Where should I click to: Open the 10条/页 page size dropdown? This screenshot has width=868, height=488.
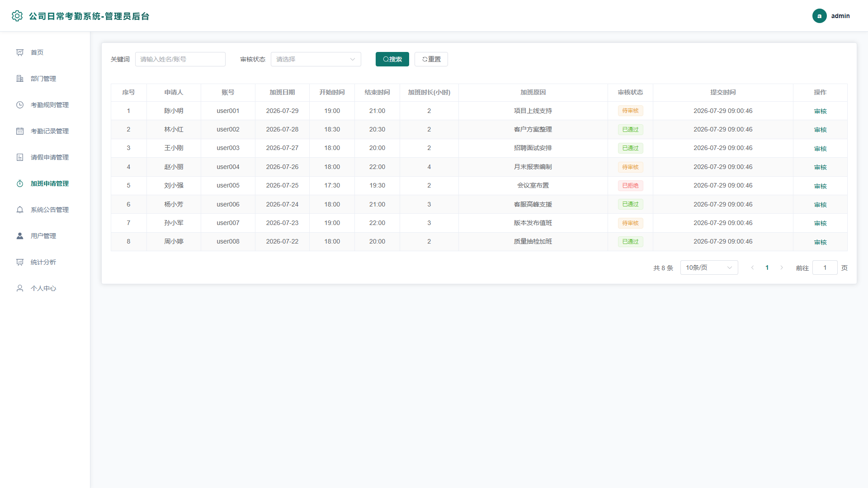(x=709, y=267)
